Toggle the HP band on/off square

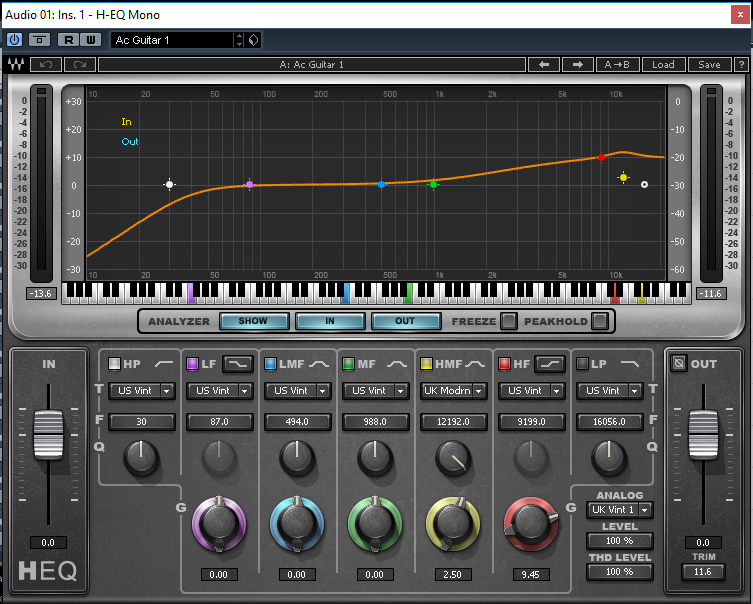tap(114, 363)
